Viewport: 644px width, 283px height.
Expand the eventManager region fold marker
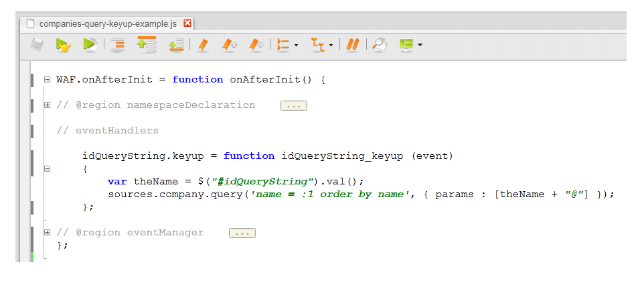pos(47,233)
